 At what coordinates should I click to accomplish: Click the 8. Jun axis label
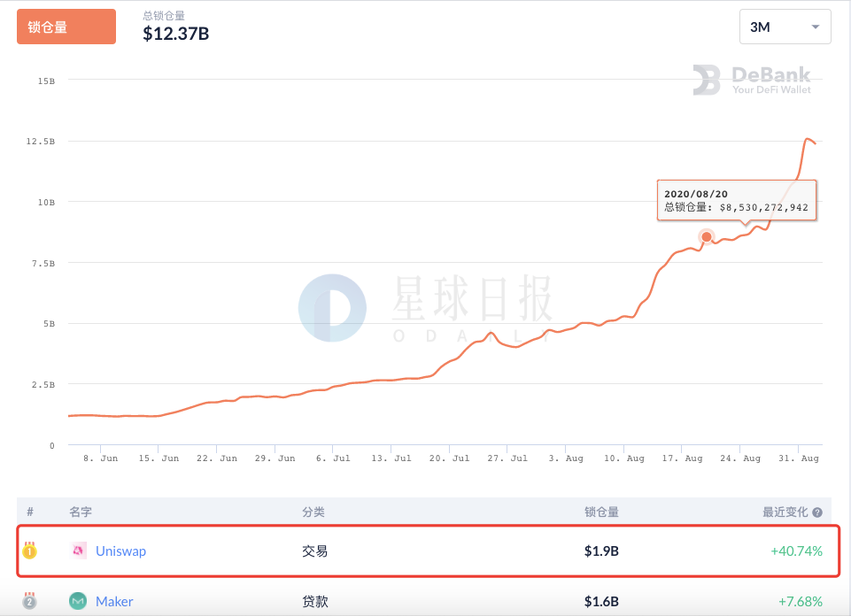[100, 458]
